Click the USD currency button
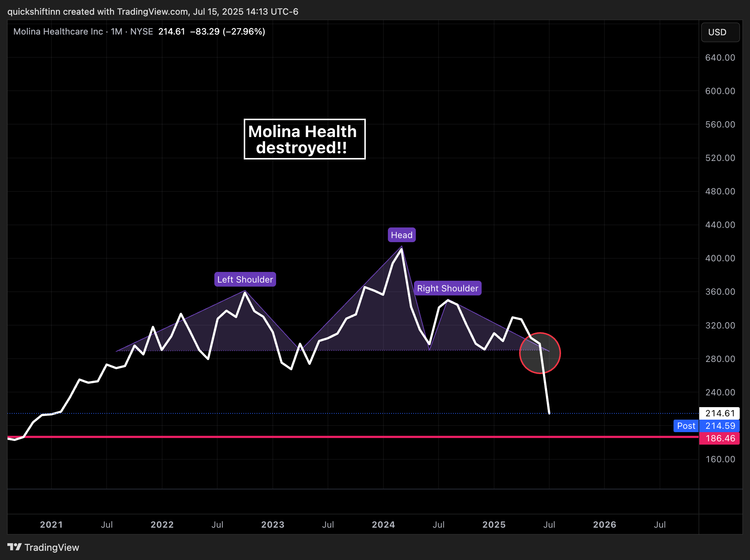Image resolution: width=750 pixels, height=560 pixels. coord(720,32)
